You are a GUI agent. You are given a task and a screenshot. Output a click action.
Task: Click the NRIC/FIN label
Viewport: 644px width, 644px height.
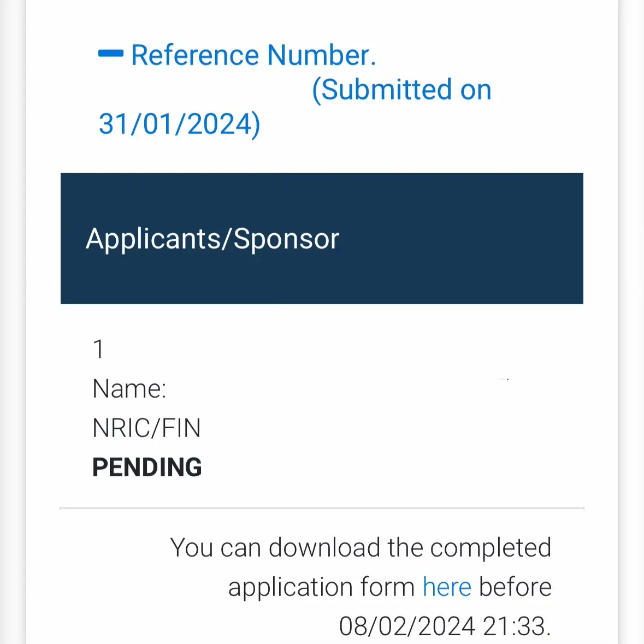pos(146,428)
